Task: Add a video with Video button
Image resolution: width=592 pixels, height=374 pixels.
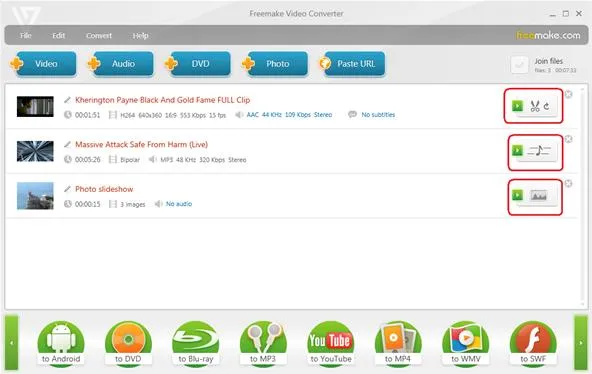Action: pyautogui.click(x=44, y=64)
